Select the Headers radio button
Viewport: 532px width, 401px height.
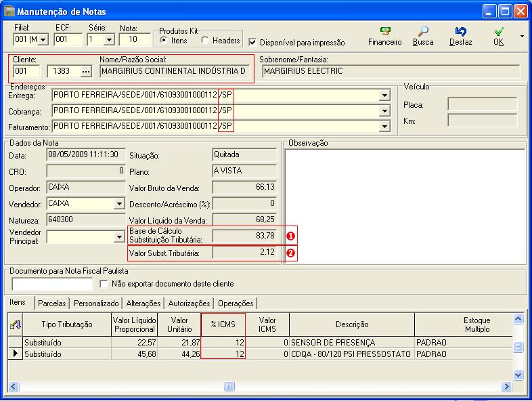[204, 41]
